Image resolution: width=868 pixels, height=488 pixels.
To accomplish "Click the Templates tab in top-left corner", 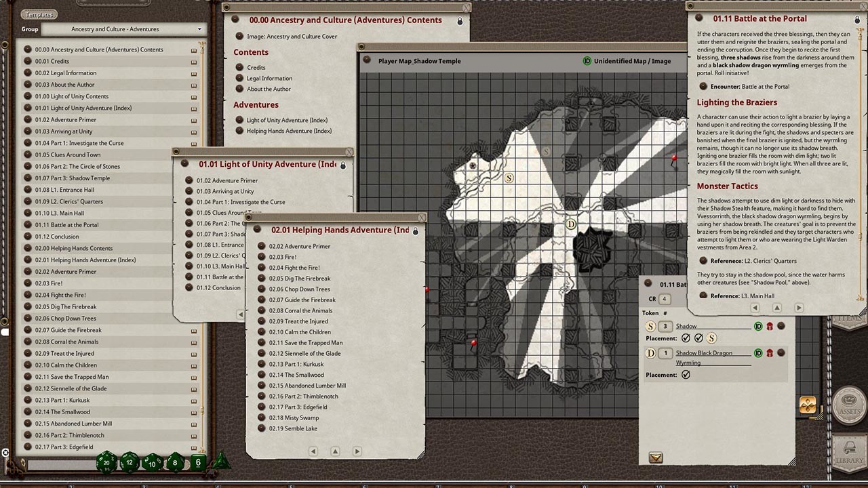I will point(39,14).
